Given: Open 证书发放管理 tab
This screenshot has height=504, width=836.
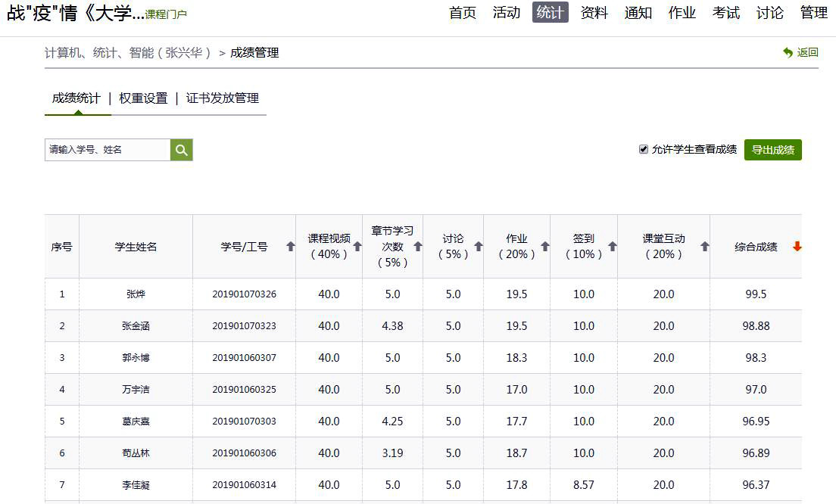Looking at the screenshot, I should [x=223, y=98].
